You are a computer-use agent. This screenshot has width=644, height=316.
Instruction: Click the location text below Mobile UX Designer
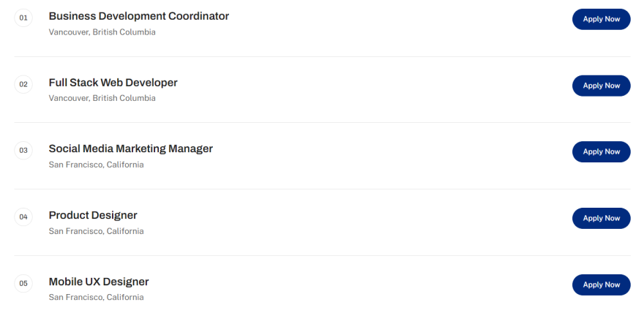pyautogui.click(x=96, y=297)
